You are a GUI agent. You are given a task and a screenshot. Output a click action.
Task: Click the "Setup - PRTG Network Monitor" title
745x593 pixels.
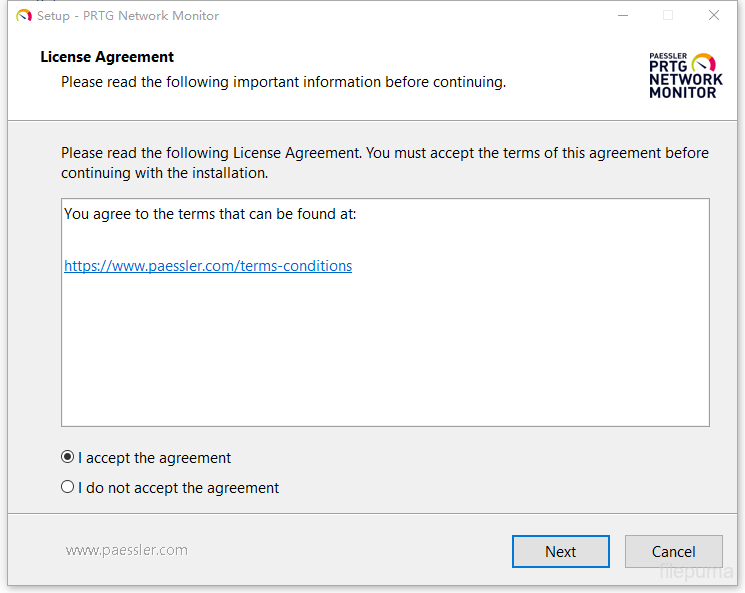click(x=128, y=16)
